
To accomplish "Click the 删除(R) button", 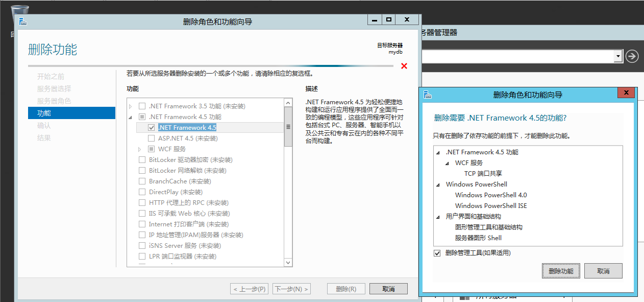I will pos(346,289).
